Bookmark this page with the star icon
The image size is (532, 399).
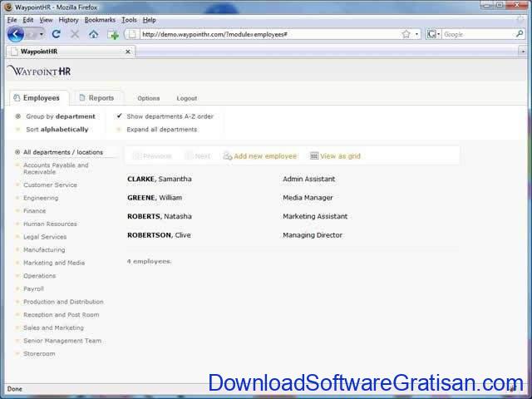point(406,34)
